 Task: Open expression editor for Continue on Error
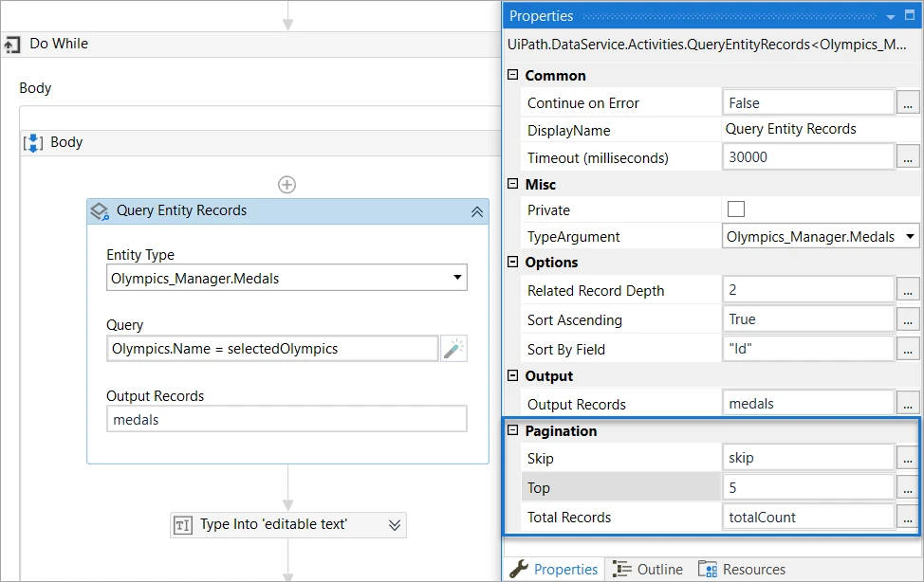[908, 103]
